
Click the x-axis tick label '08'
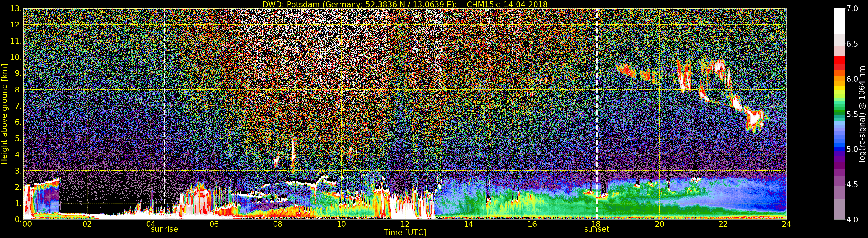pyautogui.click(x=278, y=224)
